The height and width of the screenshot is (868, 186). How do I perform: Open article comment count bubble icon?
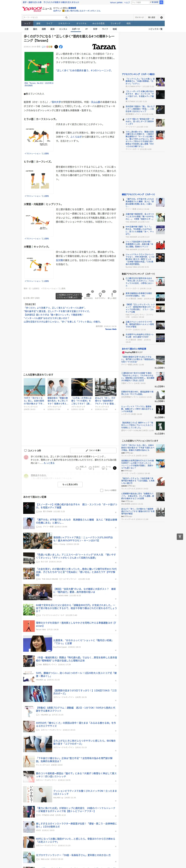44,47
